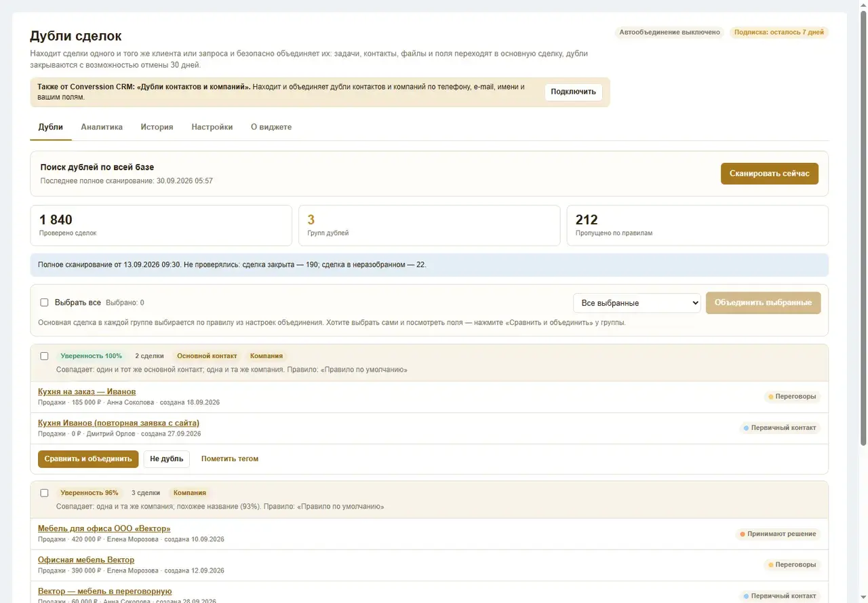Click the "Принимают решение" status badge

coord(778,534)
